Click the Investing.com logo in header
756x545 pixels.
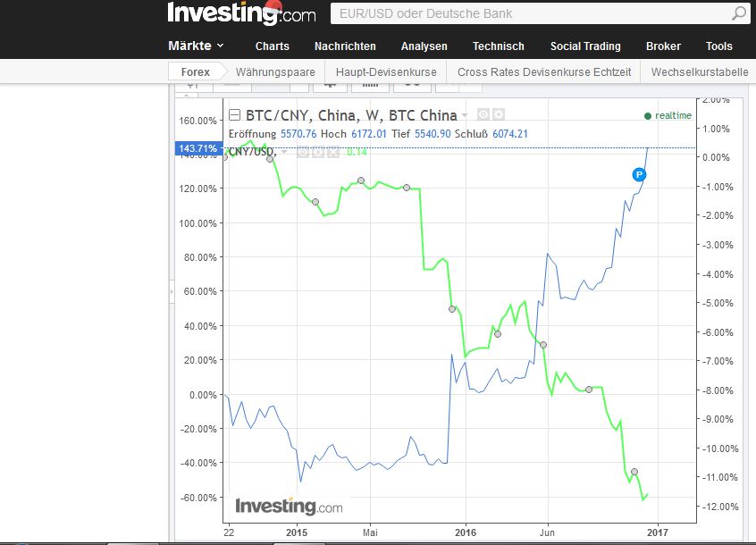[241, 13]
